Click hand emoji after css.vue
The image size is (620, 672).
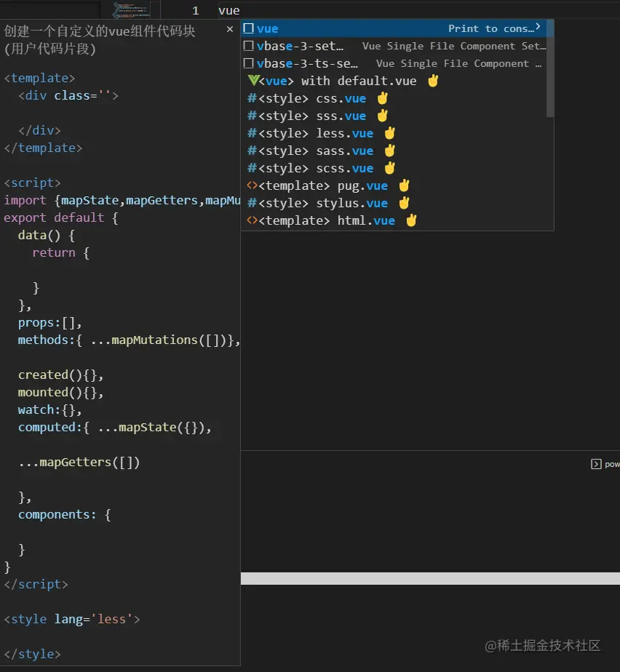(x=383, y=98)
